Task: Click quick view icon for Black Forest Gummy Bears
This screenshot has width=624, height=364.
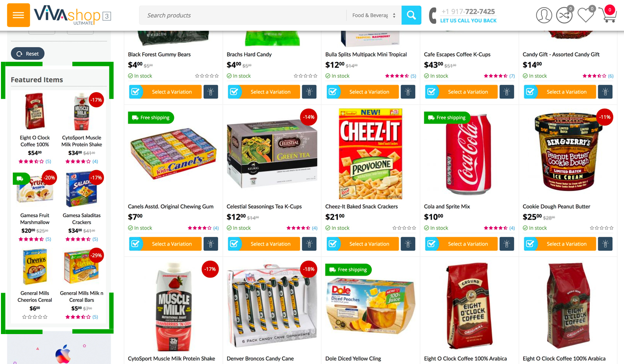Action: tap(211, 92)
